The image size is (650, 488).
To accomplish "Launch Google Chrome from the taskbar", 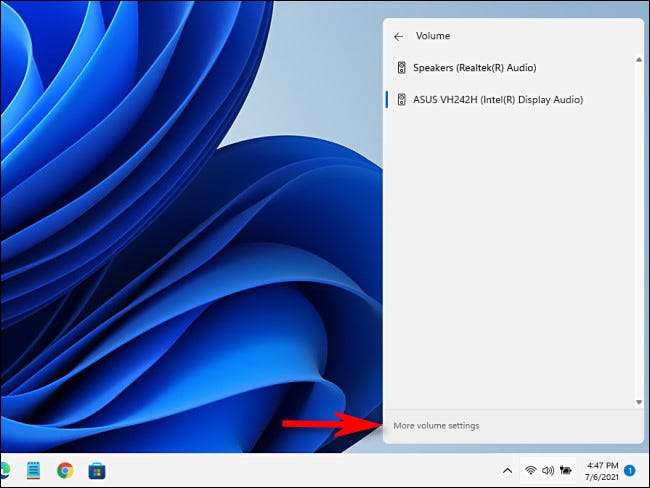I will click(65, 470).
